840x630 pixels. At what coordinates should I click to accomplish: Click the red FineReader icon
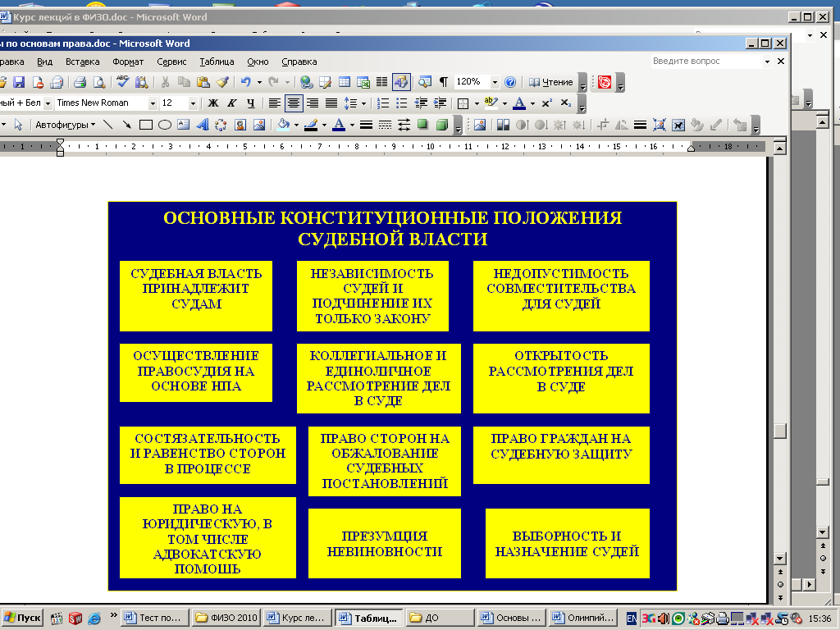tap(605, 82)
